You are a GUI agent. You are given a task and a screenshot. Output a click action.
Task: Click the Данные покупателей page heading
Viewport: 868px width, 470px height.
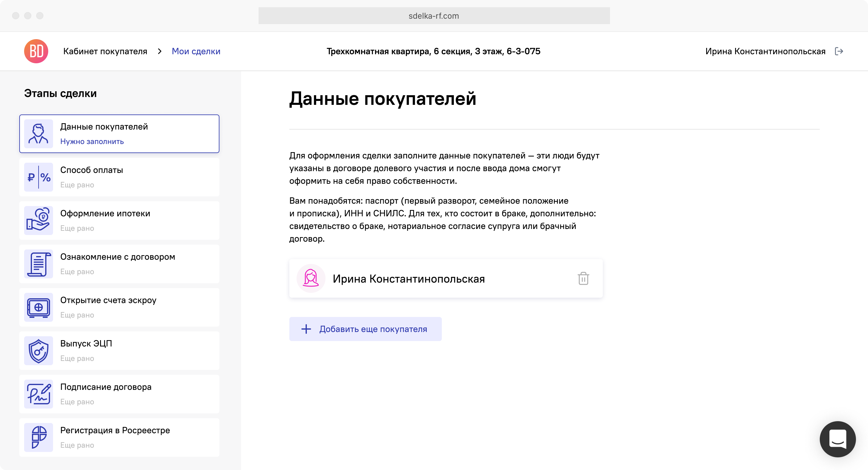(x=382, y=99)
